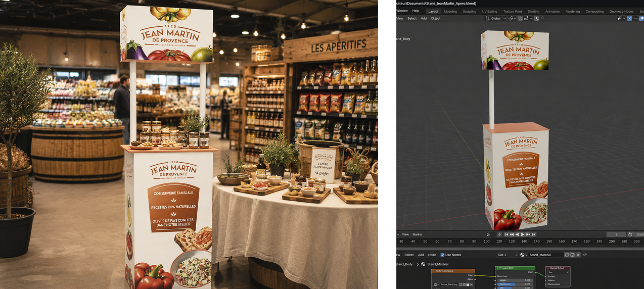Jump to the previous keyframe

click(x=512, y=234)
